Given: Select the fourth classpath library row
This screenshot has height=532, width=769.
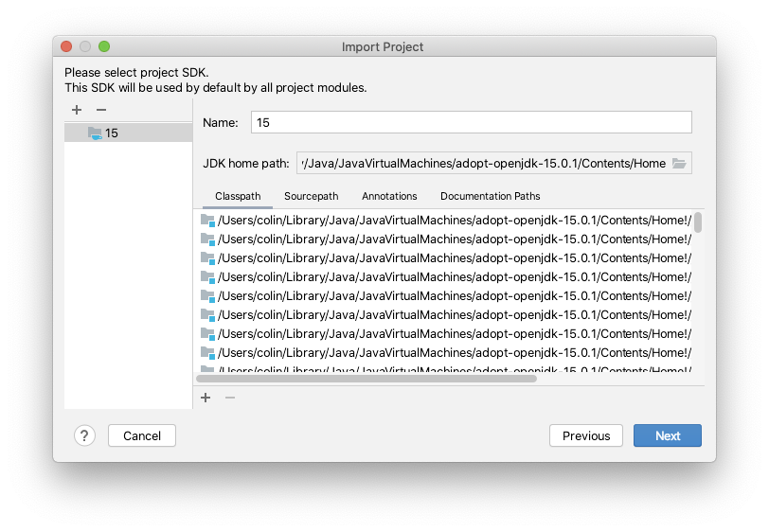Looking at the screenshot, I should (x=445, y=277).
